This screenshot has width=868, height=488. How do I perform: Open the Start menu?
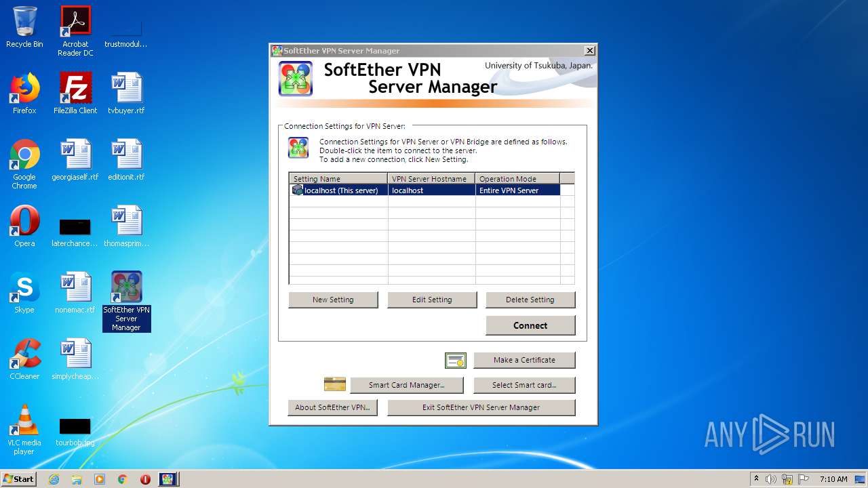(19, 479)
